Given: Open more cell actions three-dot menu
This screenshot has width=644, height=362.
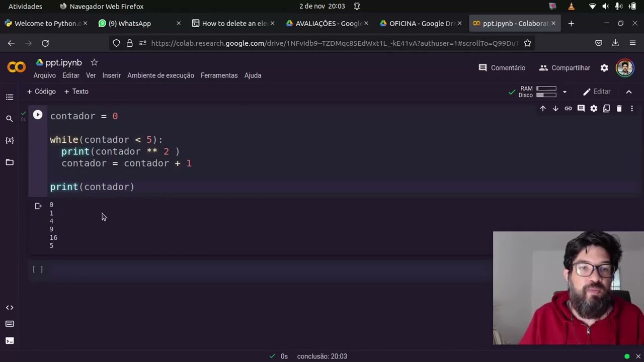Looking at the screenshot, I should pos(632,109).
